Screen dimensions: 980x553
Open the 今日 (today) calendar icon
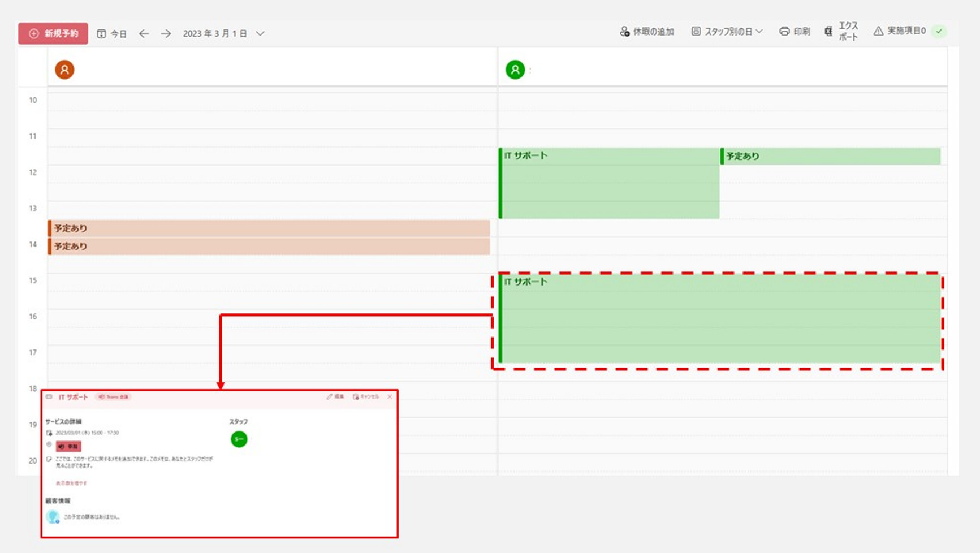(101, 33)
